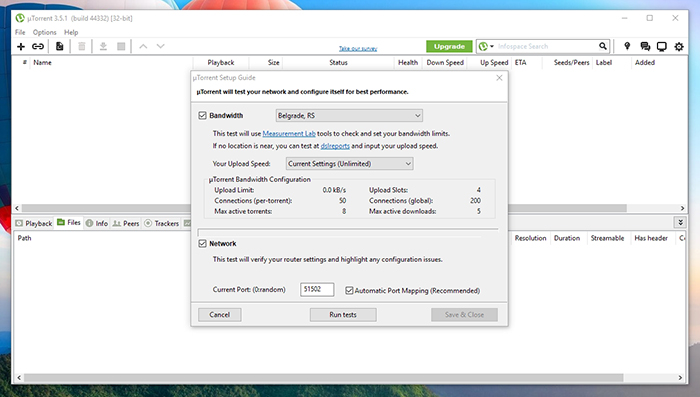Move torrent up the queue arrow
The image size is (700, 397).
[143, 46]
